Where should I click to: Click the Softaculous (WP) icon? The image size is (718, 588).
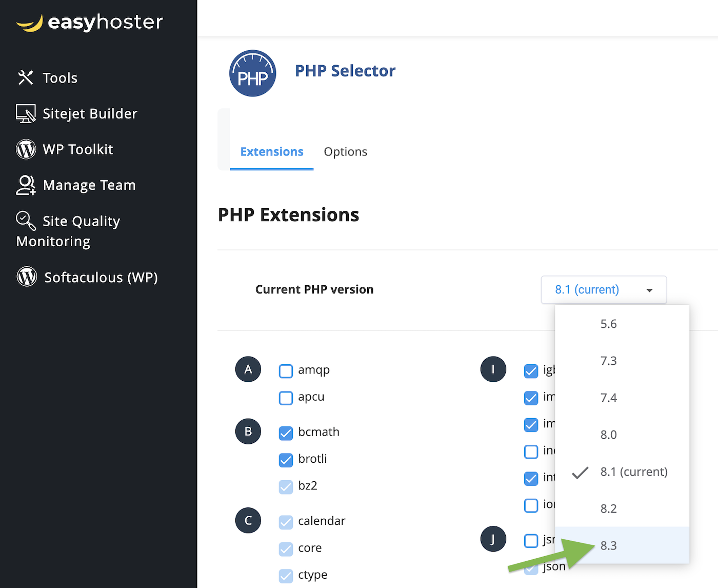click(27, 277)
